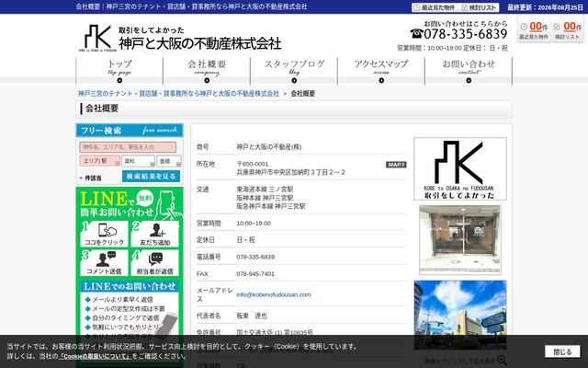The image size is (588, 368).
Task: Open 検討リスト in the top blue bar
Action: click(x=478, y=7)
